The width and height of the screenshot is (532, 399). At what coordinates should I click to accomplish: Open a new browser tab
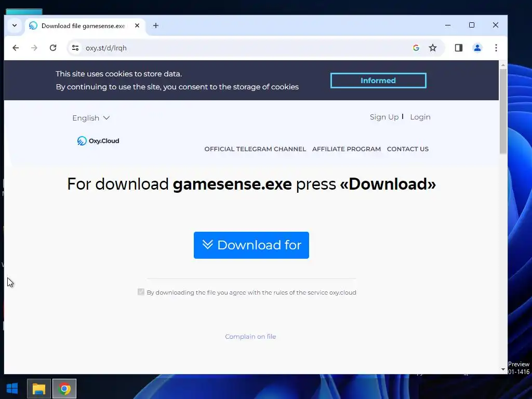(x=156, y=25)
